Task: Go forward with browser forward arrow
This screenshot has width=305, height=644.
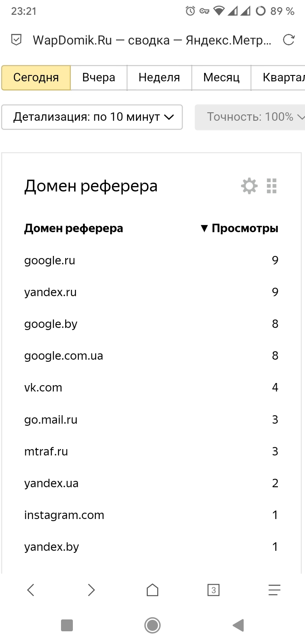Action: tap(91, 590)
